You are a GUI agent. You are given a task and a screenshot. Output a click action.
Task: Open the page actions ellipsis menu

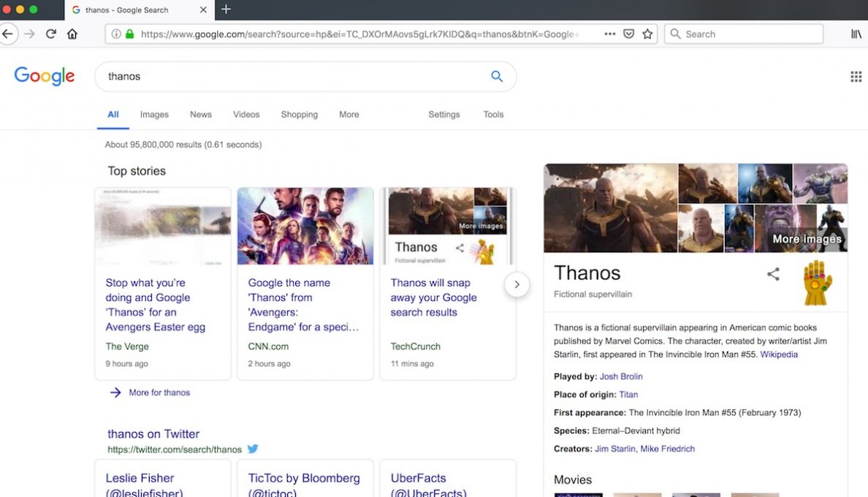609,34
